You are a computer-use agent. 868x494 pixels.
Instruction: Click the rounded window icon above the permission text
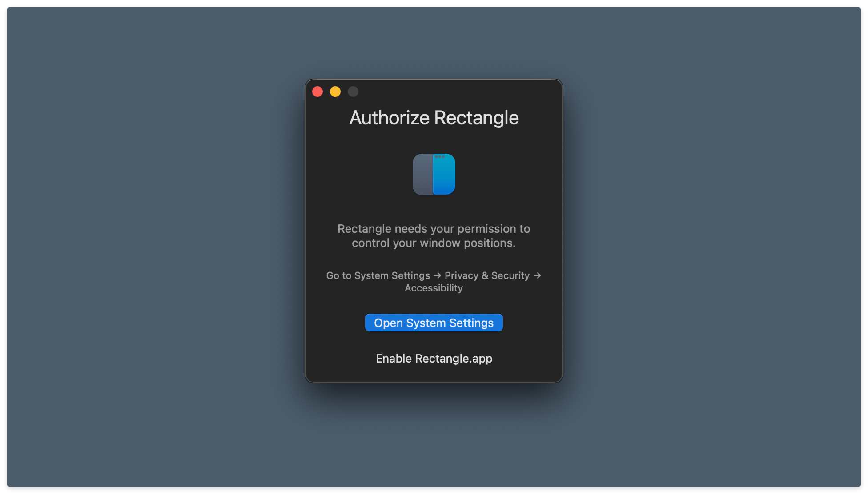(x=434, y=174)
